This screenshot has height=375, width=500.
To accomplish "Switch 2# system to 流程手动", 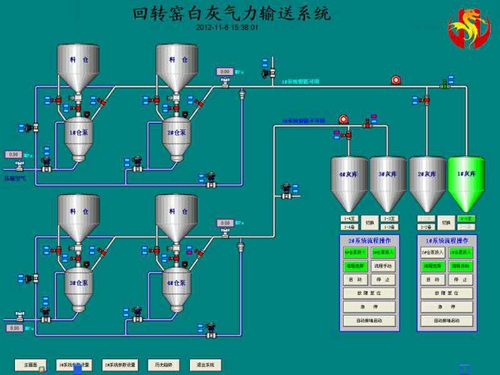I will pyautogui.click(x=383, y=266).
